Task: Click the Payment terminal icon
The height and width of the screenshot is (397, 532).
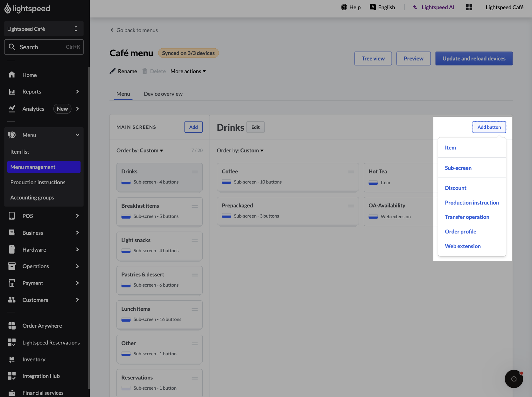Action: [12, 283]
